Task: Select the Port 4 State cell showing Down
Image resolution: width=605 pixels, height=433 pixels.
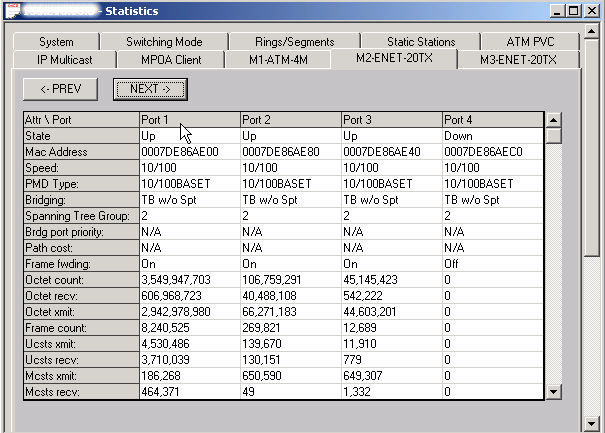Action: coord(492,136)
